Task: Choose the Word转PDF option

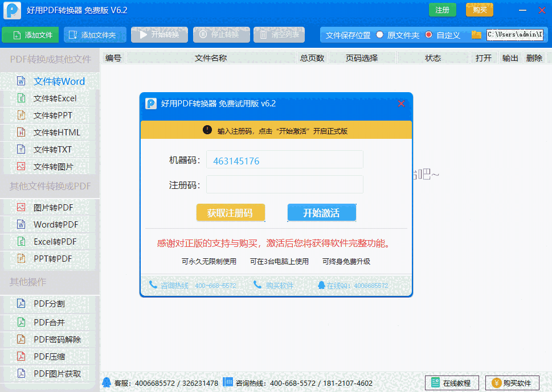Action: coord(56,225)
